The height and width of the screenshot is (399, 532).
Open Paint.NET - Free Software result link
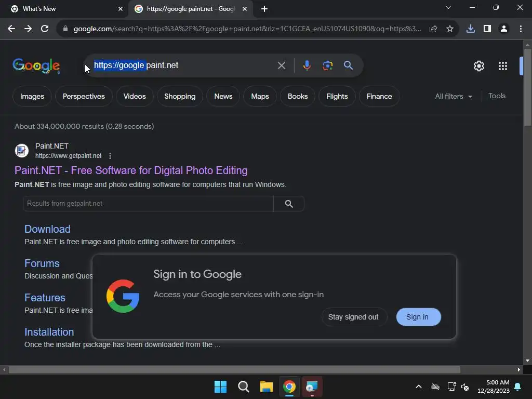(131, 170)
